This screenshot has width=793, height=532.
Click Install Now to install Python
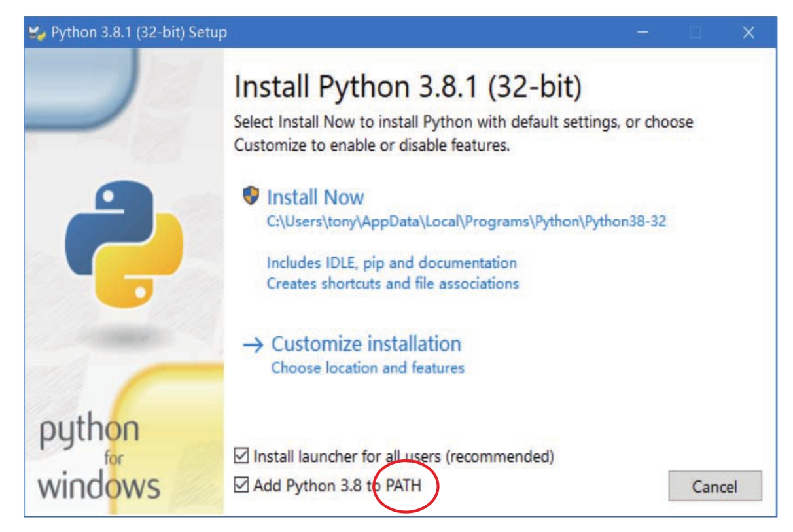[x=315, y=197]
